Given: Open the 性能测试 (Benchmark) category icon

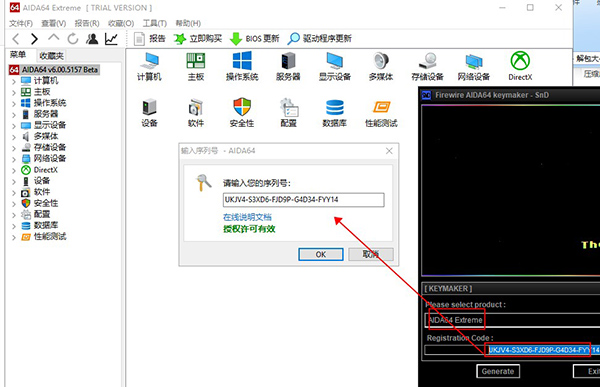Looking at the screenshot, I should point(381,113).
